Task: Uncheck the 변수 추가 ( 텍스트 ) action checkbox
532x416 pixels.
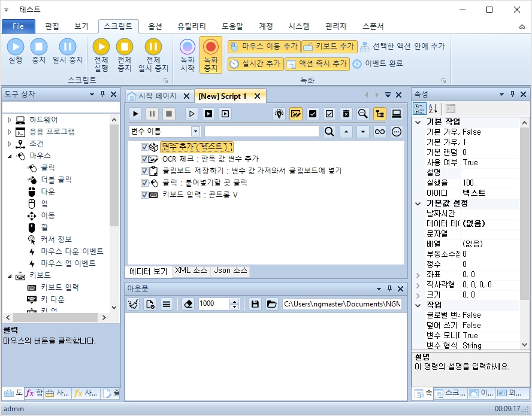Action: tap(144, 147)
